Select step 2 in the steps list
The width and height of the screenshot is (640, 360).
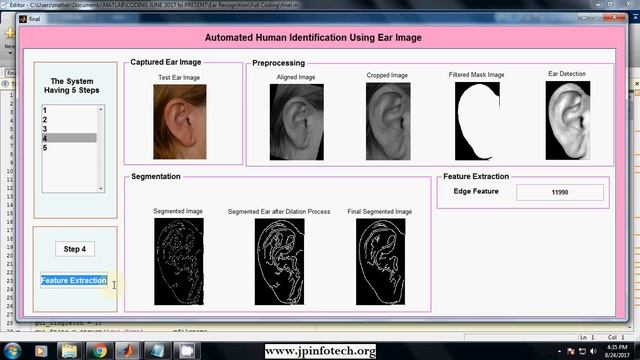(x=69, y=120)
